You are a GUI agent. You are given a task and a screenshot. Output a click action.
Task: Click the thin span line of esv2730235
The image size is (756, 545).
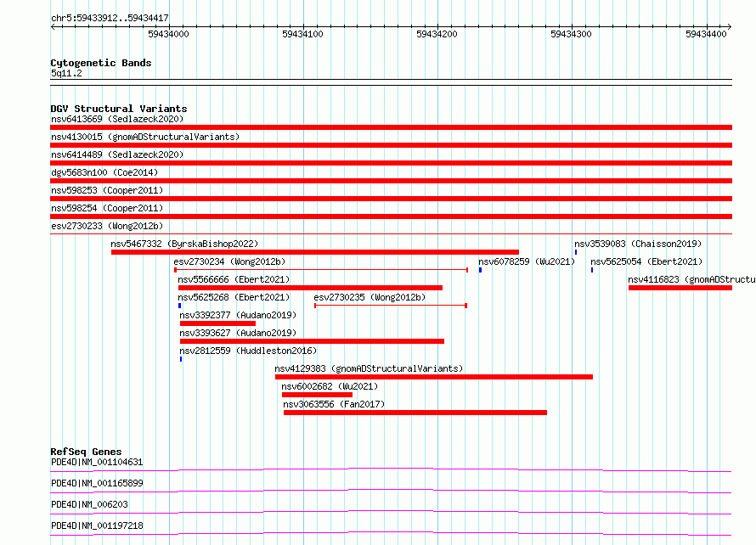click(391, 306)
